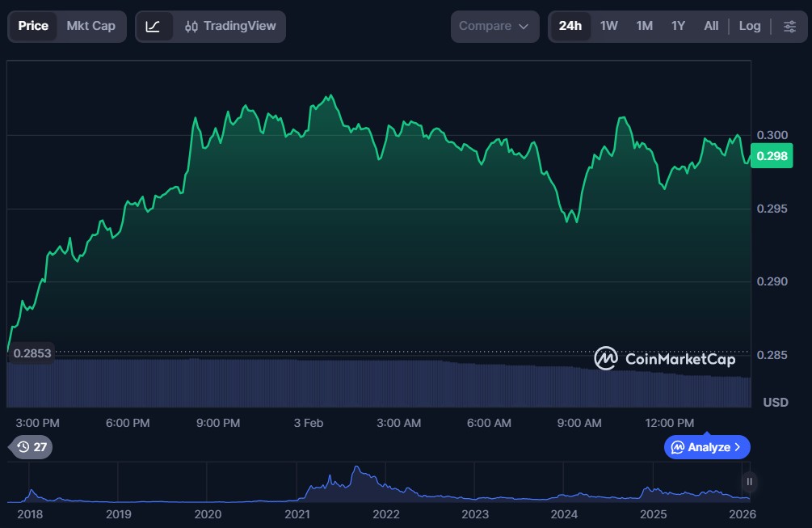Image resolution: width=812 pixels, height=528 pixels.
Task: Click 2021 peak in the mini timeline
Action: 356,471
